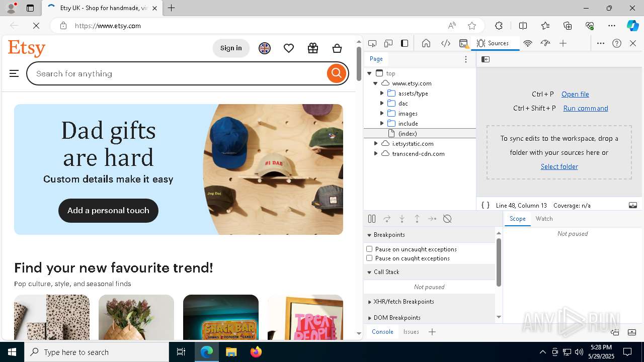The width and height of the screenshot is (644, 362).
Task: Click the Add a personal touch button
Action: pos(108,211)
